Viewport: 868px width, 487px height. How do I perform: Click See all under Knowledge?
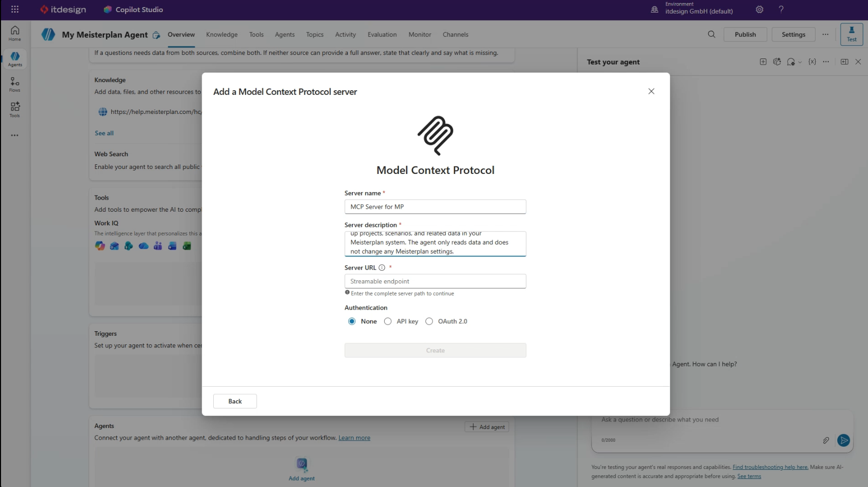click(x=104, y=133)
